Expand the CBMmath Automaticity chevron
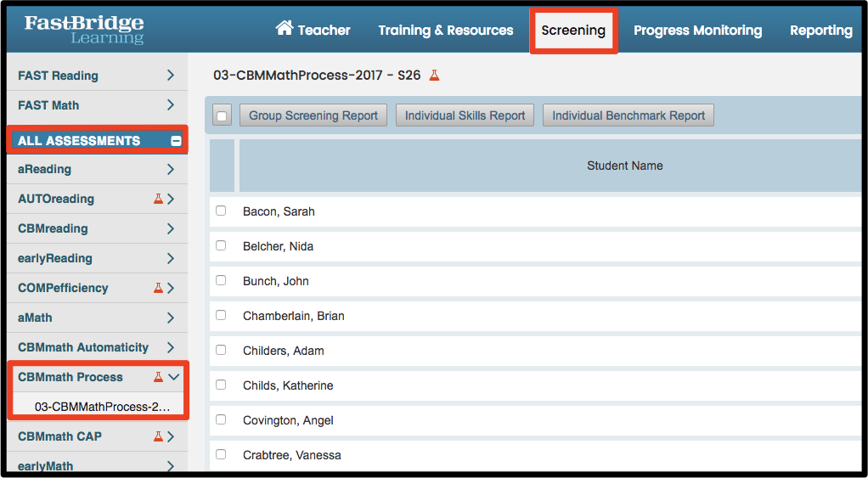 pyautogui.click(x=171, y=347)
